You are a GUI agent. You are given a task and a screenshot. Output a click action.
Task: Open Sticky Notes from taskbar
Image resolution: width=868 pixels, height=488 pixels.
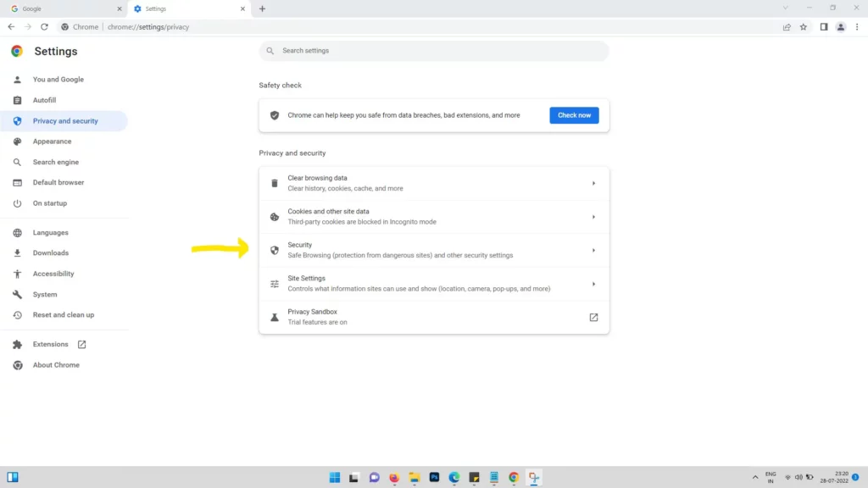point(474,477)
